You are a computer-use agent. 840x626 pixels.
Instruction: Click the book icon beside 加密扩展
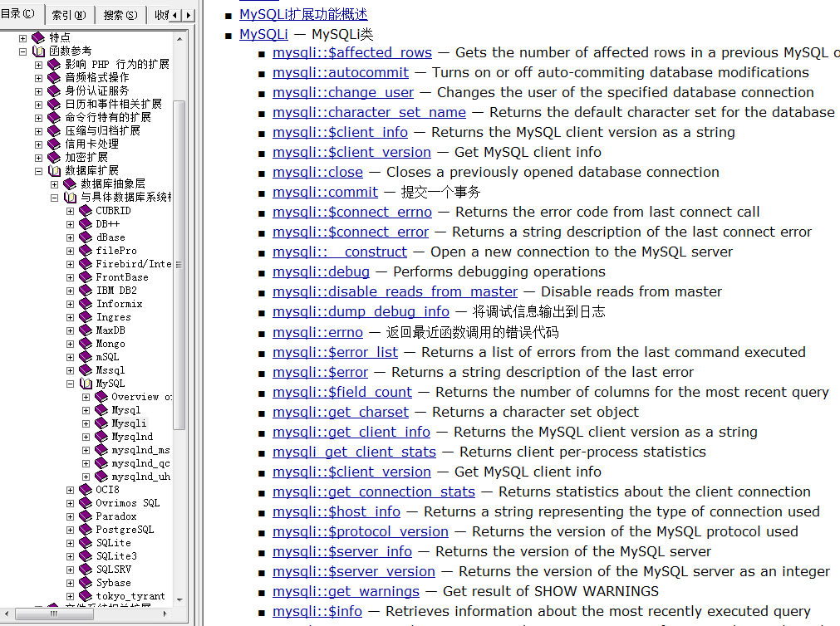[54, 158]
